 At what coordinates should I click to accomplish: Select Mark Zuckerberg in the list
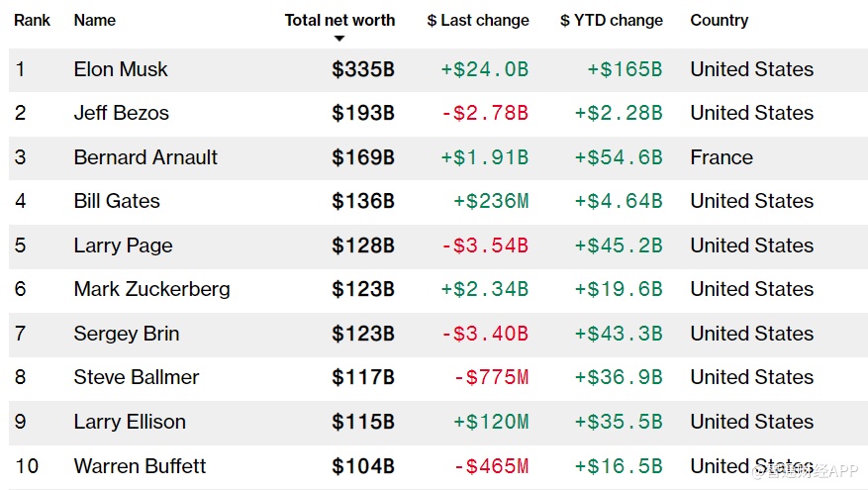(151, 289)
